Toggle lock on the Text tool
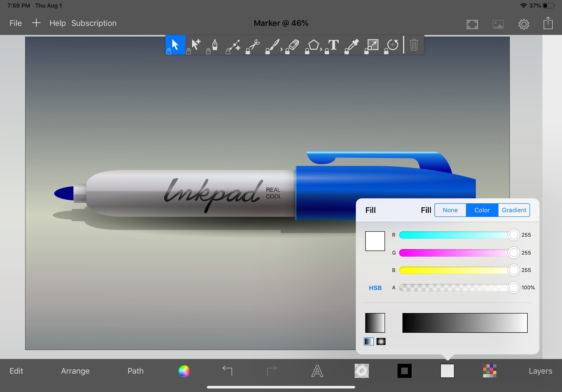562x392 pixels. coord(327,51)
